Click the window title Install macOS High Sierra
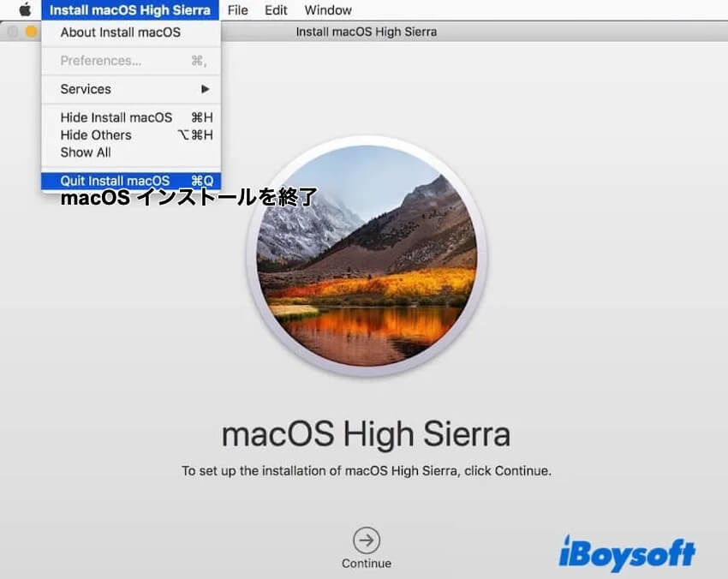The height and width of the screenshot is (579, 728). (x=366, y=31)
